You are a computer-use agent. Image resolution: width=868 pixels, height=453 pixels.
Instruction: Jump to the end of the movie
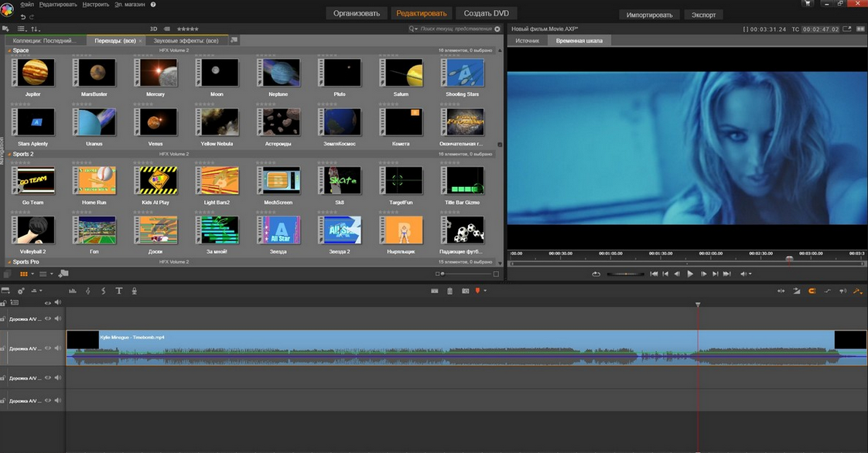pos(727,274)
